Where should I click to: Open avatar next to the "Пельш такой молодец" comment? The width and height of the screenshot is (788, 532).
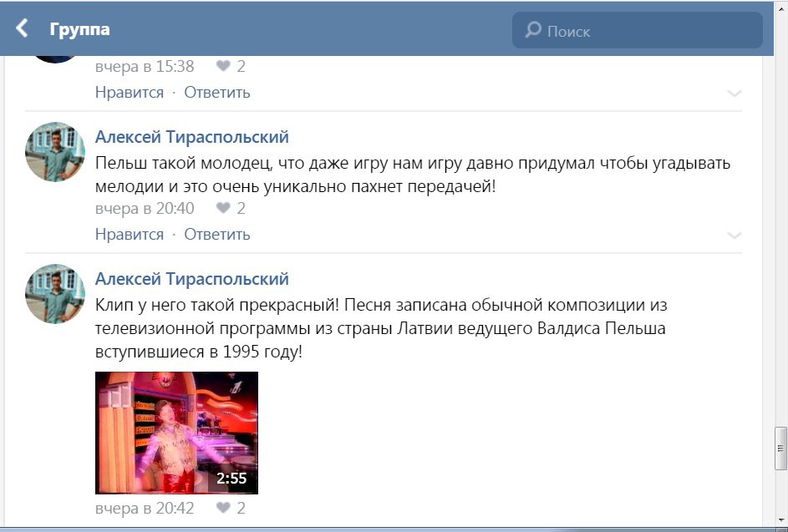tap(55, 152)
